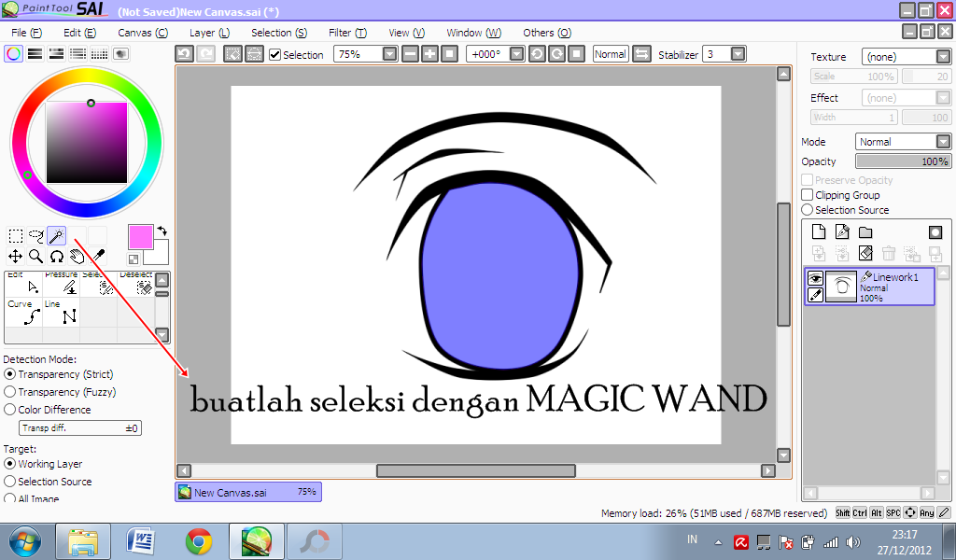
Task: Select the Rotate view tool
Action: click(x=57, y=257)
